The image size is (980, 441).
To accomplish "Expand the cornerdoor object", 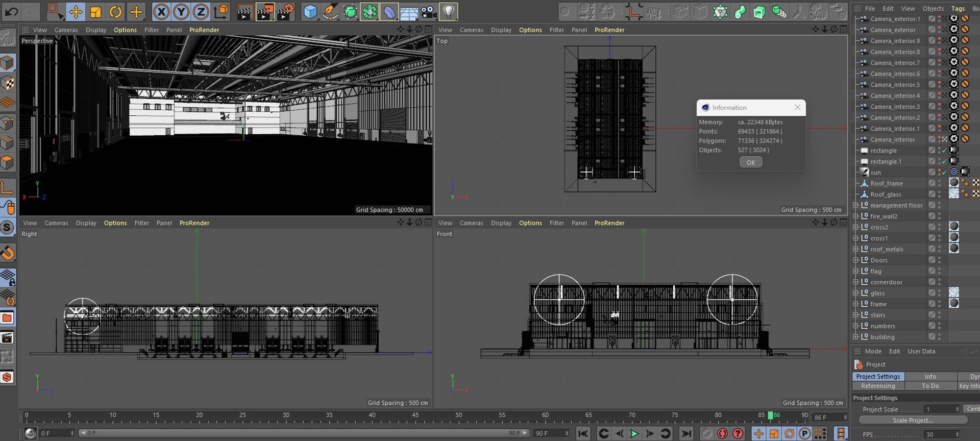I will click(856, 282).
